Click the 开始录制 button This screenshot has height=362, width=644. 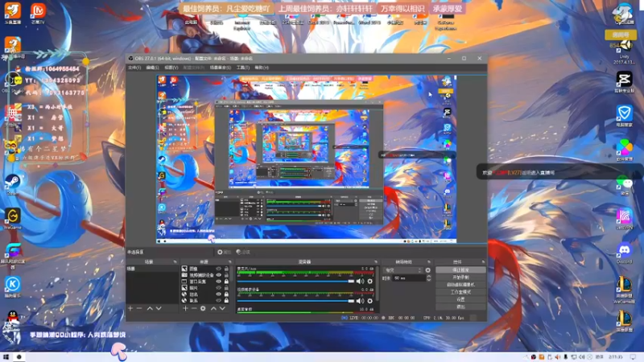pos(460,278)
